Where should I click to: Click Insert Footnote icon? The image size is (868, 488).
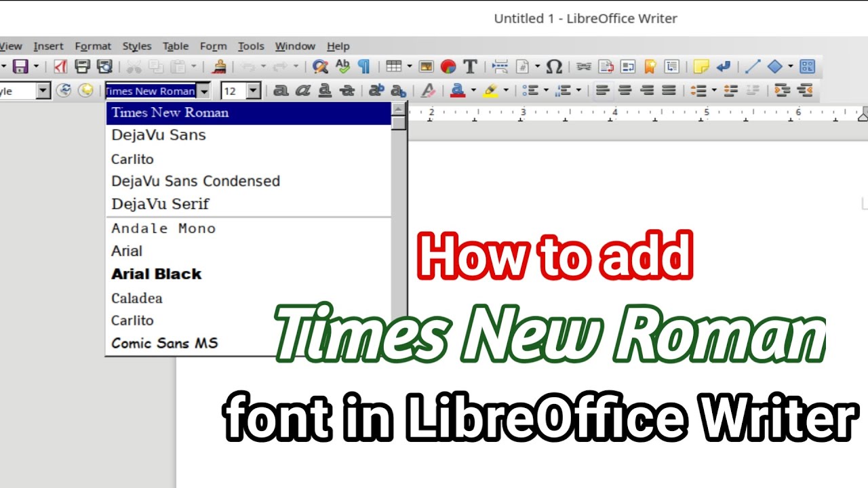606,66
